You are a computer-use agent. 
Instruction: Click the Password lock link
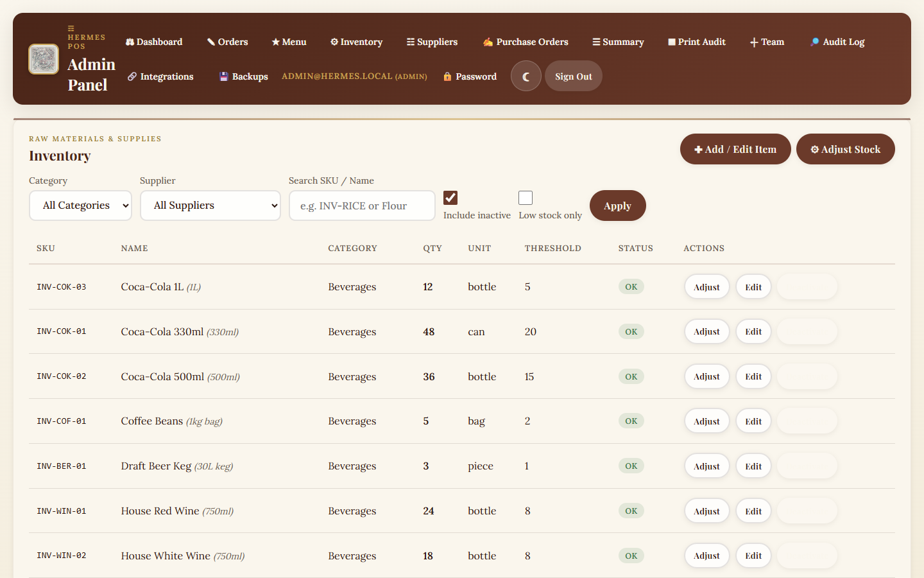[x=470, y=76]
